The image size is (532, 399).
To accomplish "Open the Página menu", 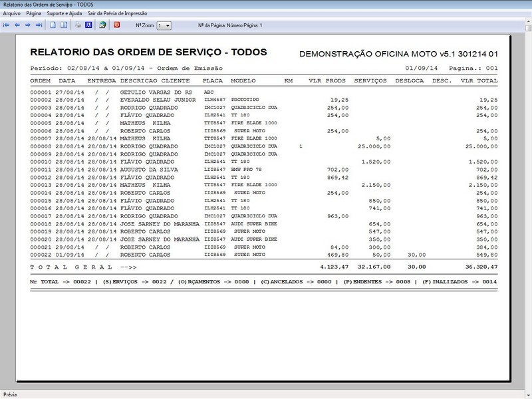I will tap(34, 13).
